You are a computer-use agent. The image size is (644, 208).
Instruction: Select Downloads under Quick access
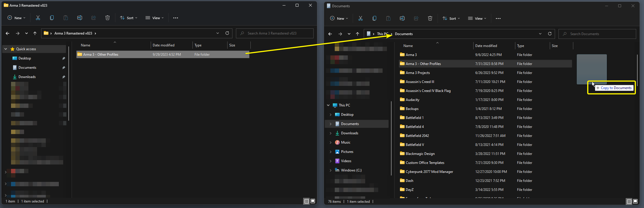pyautogui.click(x=27, y=77)
